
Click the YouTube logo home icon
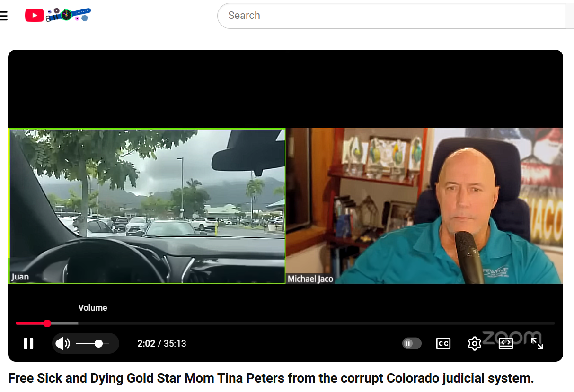(35, 16)
